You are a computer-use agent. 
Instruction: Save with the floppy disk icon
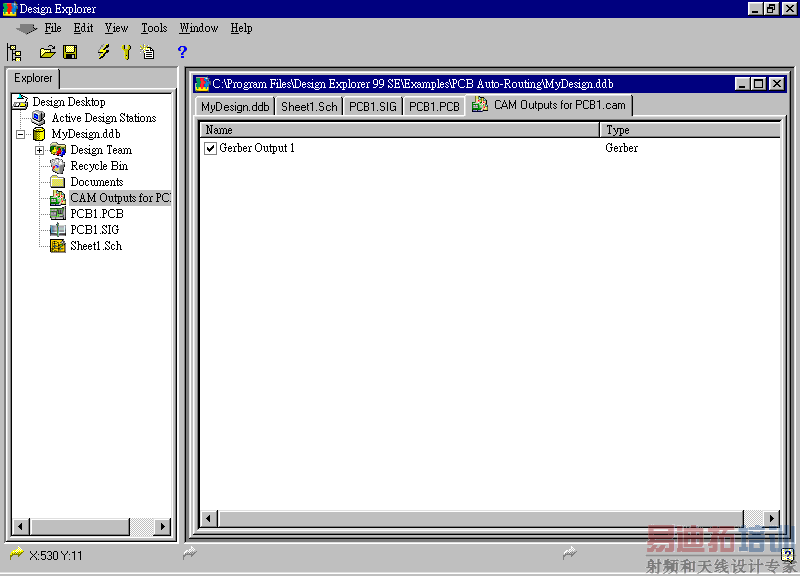(70, 52)
